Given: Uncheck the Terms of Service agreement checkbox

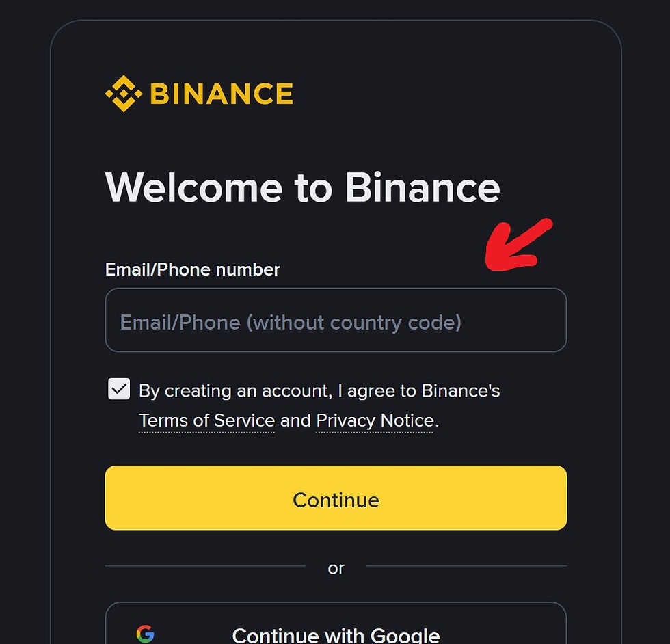Looking at the screenshot, I should [x=118, y=389].
